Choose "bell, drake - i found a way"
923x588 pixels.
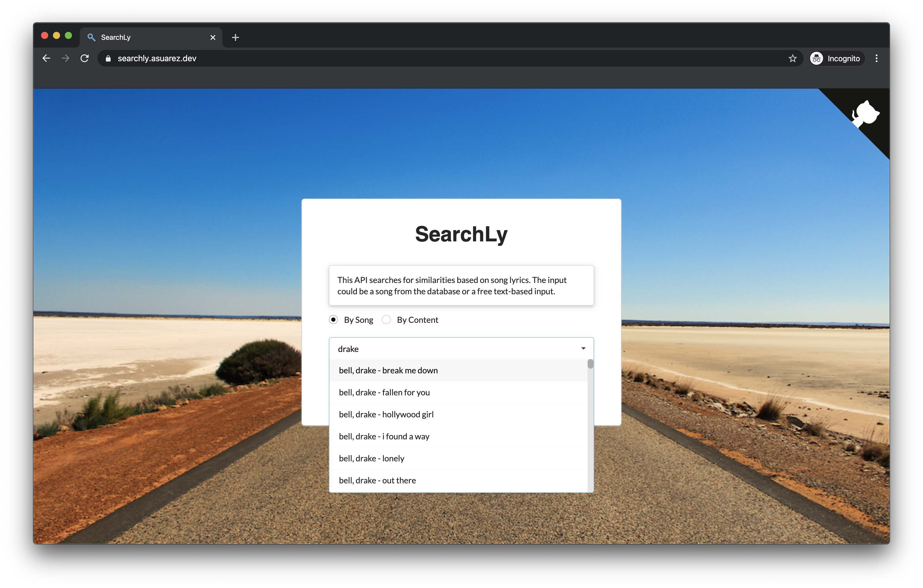point(384,437)
